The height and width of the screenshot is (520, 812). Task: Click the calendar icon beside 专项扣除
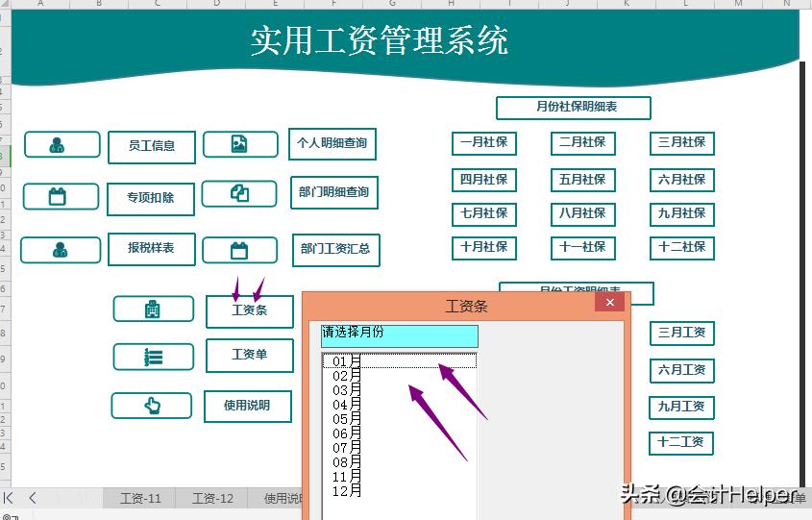click(57, 196)
